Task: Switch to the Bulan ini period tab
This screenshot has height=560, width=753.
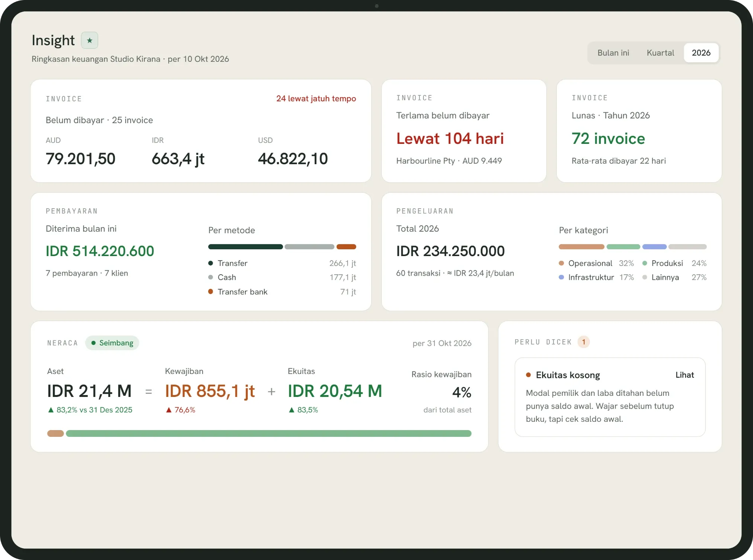Action: (613, 53)
